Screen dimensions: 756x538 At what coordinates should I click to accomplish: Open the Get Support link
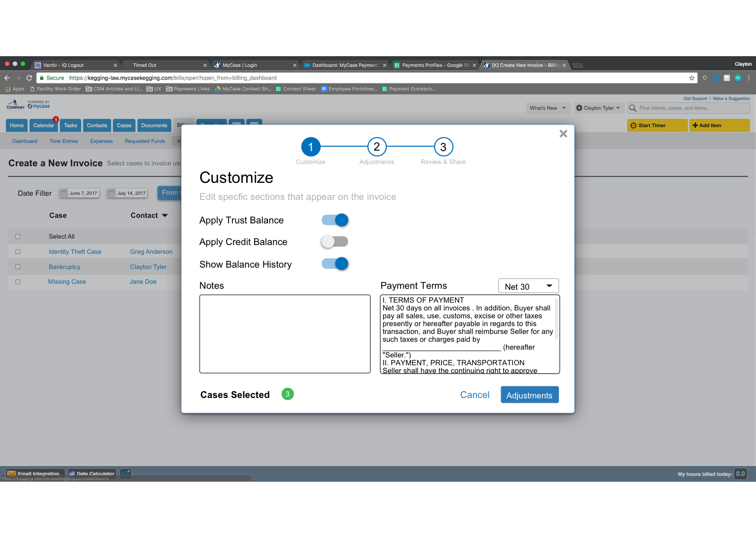pos(695,99)
